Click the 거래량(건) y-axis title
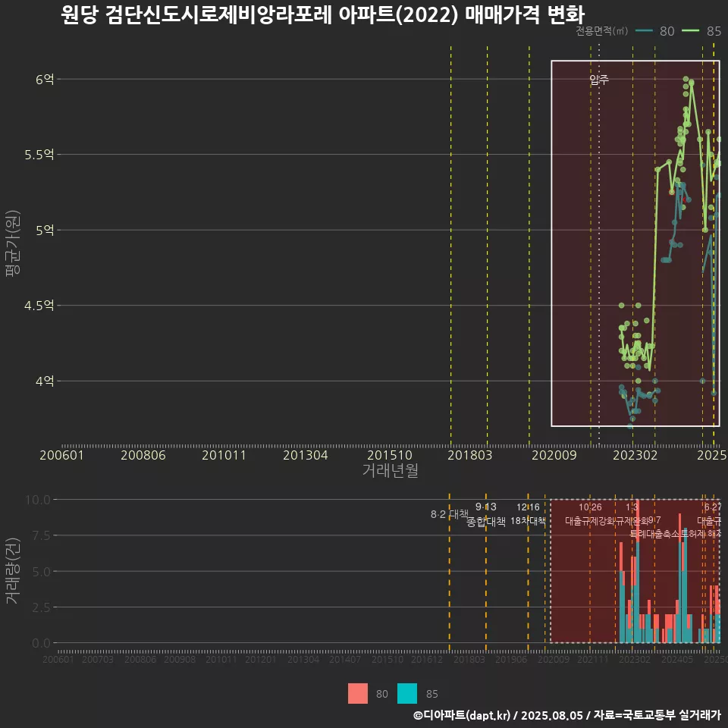This screenshot has width=728, height=728. coord(13,570)
